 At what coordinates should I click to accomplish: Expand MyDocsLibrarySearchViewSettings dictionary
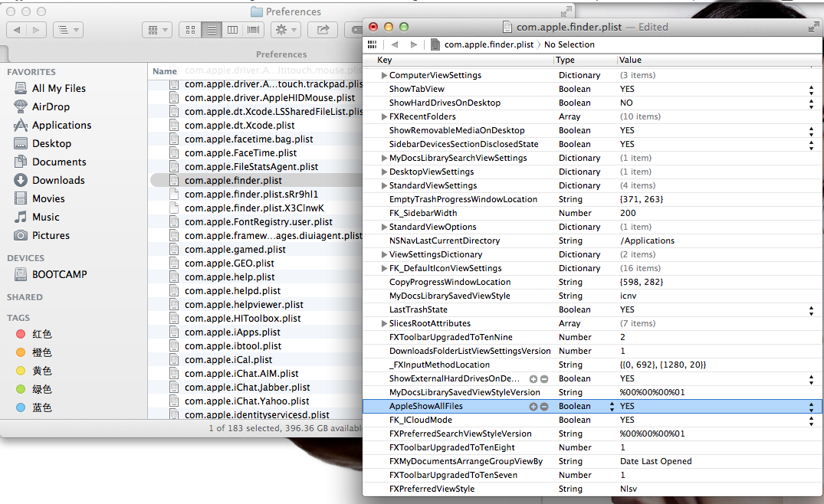click(x=384, y=158)
